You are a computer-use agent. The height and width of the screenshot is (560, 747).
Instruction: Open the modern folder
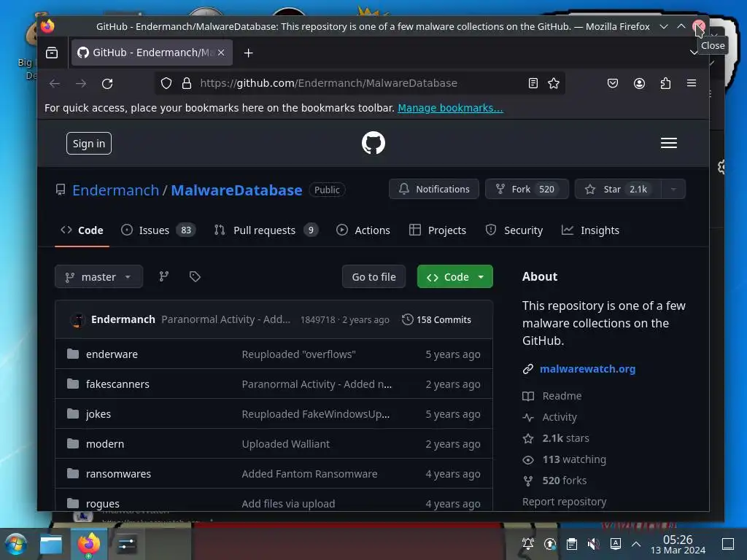pos(105,444)
